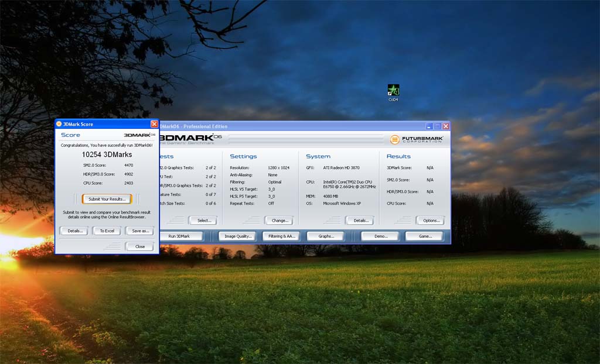The height and width of the screenshot is (364, 600).
Task: Export the score using To Excel
Action: point(107,231)
